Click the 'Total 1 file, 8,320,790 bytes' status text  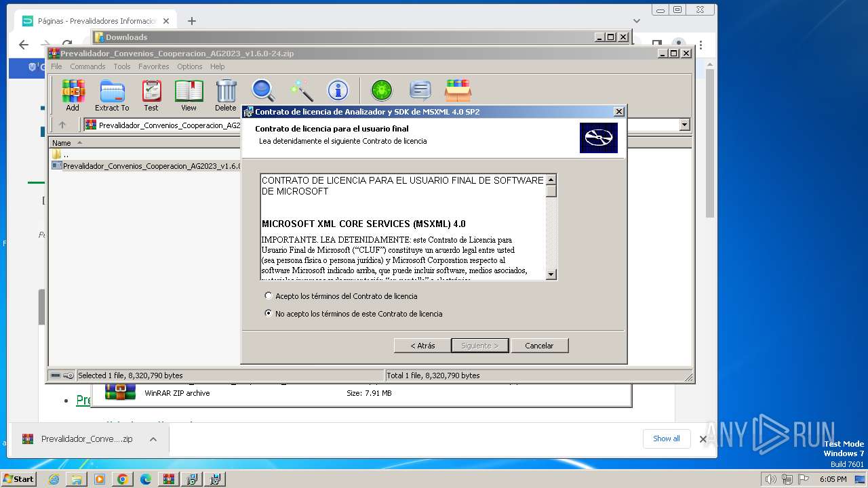click(433, 375)
